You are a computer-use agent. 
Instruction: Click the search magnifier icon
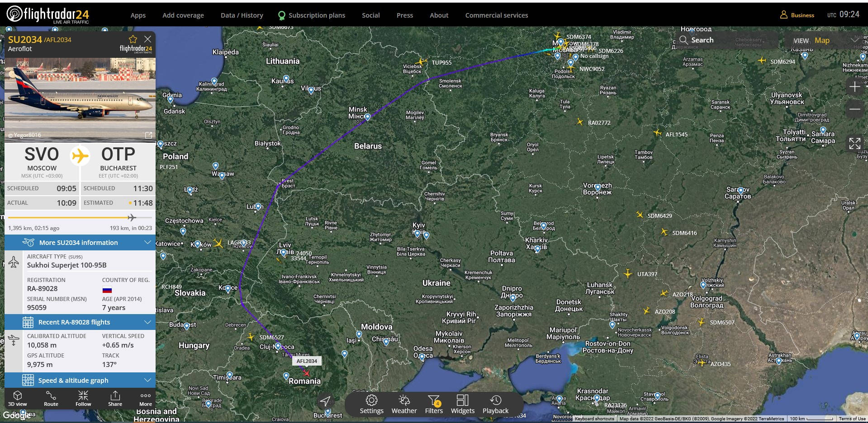[x=683, y=40]
